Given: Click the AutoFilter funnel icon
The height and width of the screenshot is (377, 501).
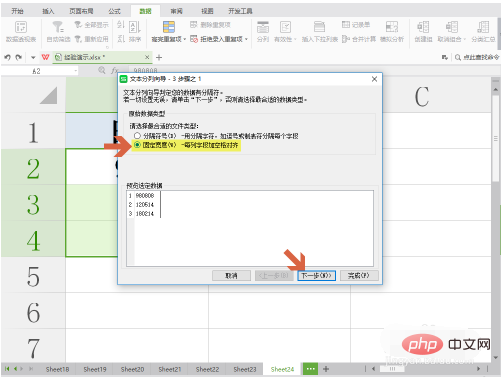Looking at the screenshot, I should [58, 27].
